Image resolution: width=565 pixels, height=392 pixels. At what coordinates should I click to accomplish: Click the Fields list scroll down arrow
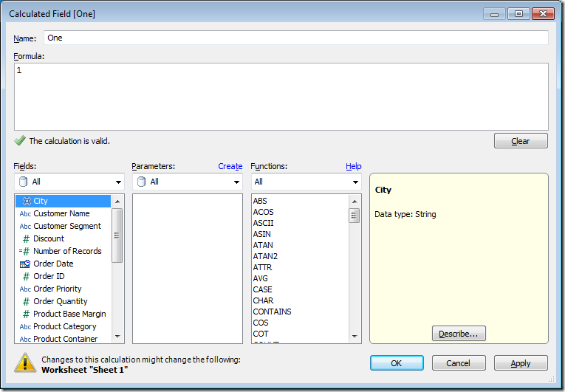117,336
